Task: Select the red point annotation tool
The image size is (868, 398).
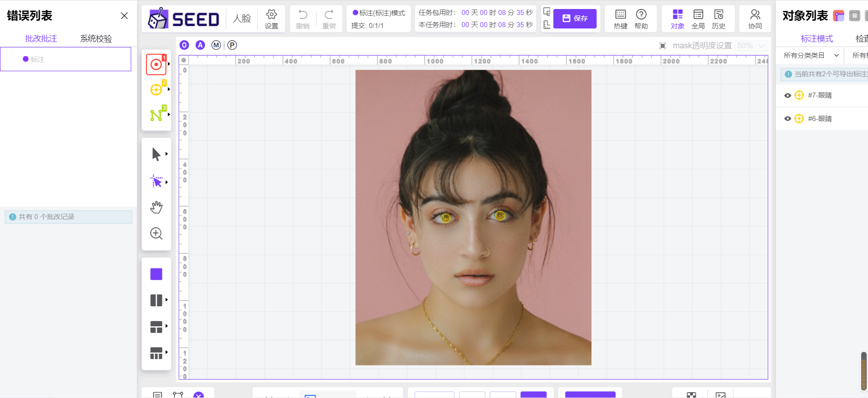Action: [156, 64]
